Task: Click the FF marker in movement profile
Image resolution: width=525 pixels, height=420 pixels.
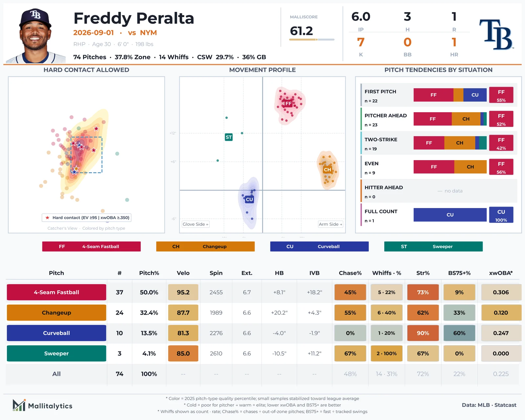Action: (288, 104)
